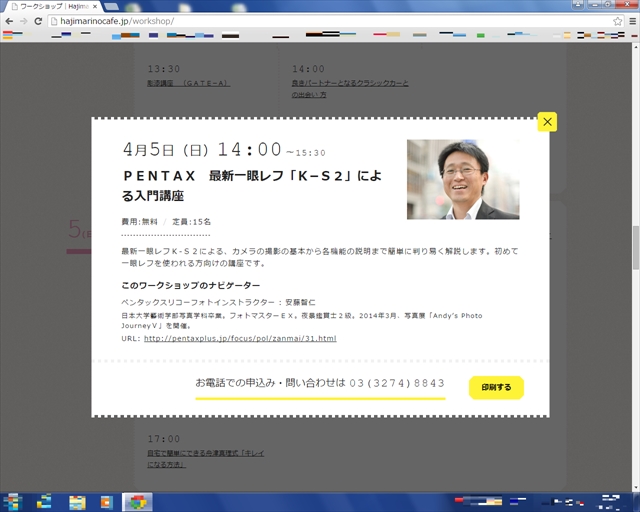Click the phone number 03 (3274) 8843
This screenshot has height=512, width=640.
tap(397, 383)
